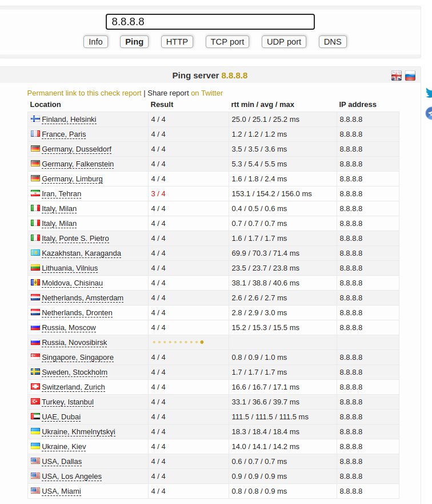Click the Novosibirsk loading progress dots
432x504 pixels.
click(x=178, y=342)
